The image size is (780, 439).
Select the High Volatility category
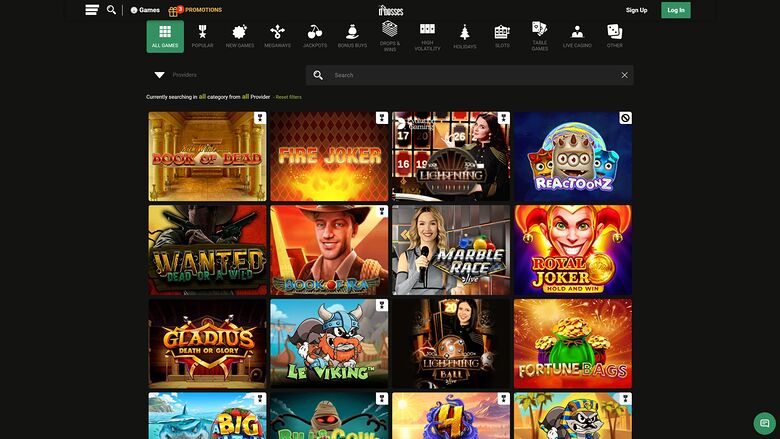point(427,36)
